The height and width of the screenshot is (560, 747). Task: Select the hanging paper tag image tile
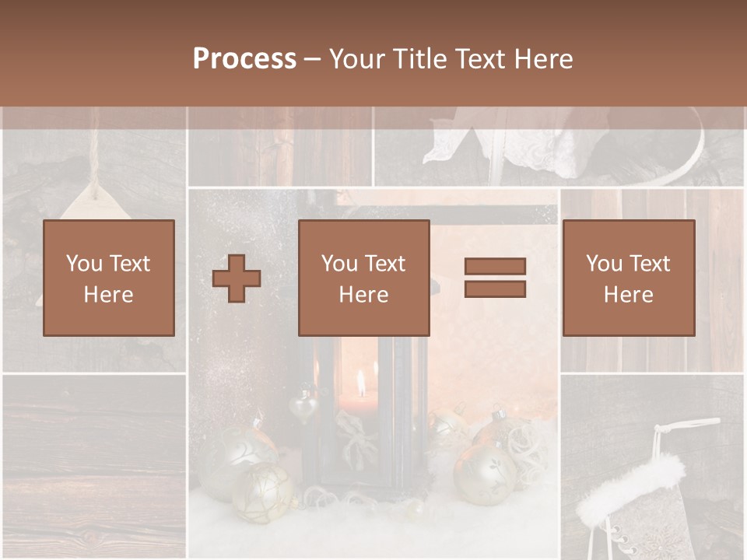[93, 179]
